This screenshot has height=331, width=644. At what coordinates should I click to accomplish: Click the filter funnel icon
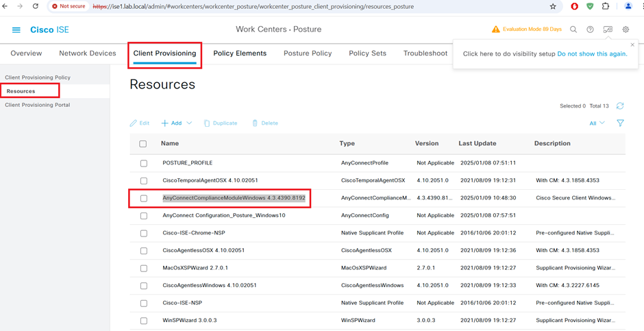click(620, 123)
